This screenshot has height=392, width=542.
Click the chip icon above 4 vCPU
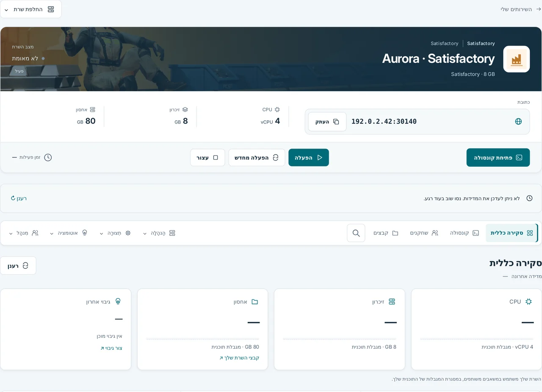[277, 110]
